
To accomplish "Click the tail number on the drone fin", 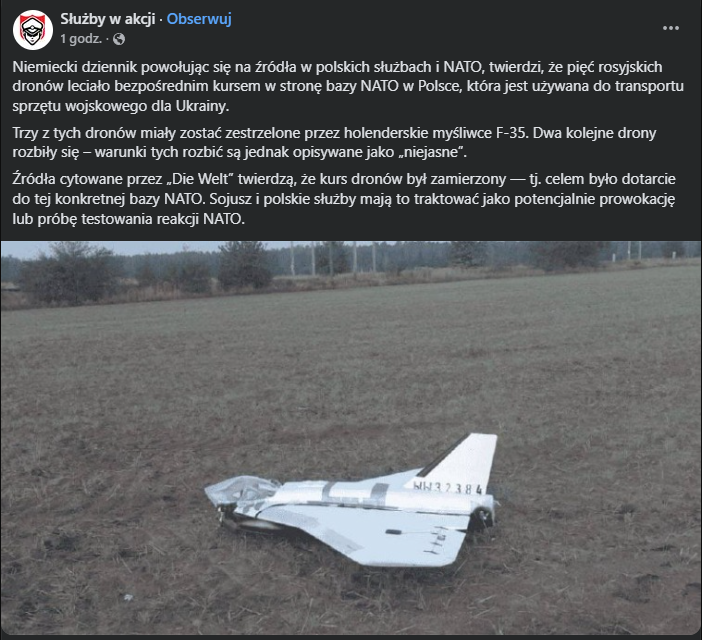I will coord(448,487).
